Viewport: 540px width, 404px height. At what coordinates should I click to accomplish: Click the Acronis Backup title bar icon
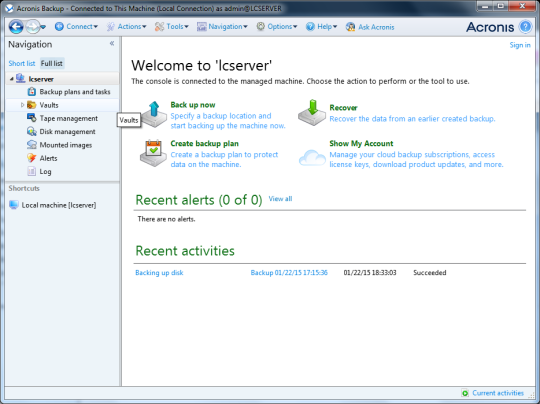(x=10, y=8)
